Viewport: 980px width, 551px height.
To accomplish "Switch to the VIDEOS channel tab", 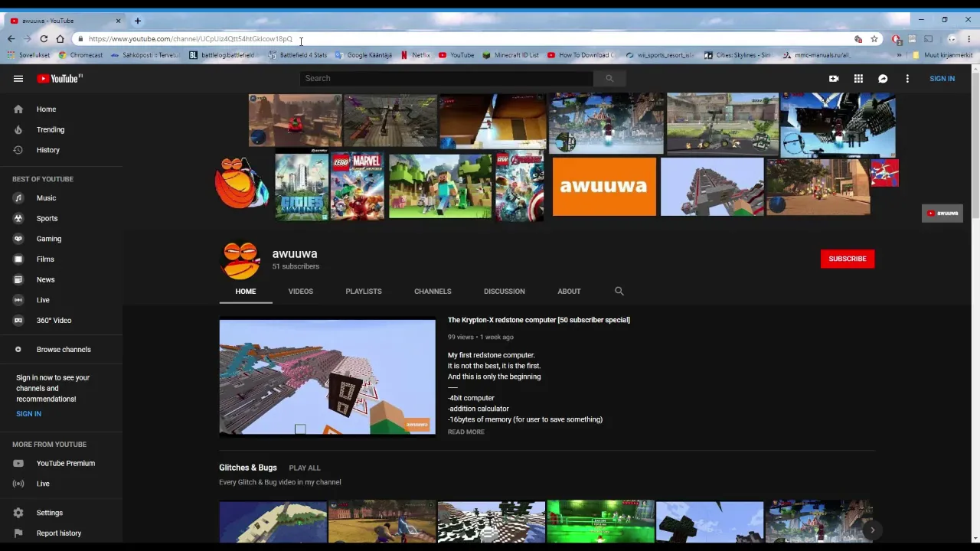I will click(x=301, y=291).
